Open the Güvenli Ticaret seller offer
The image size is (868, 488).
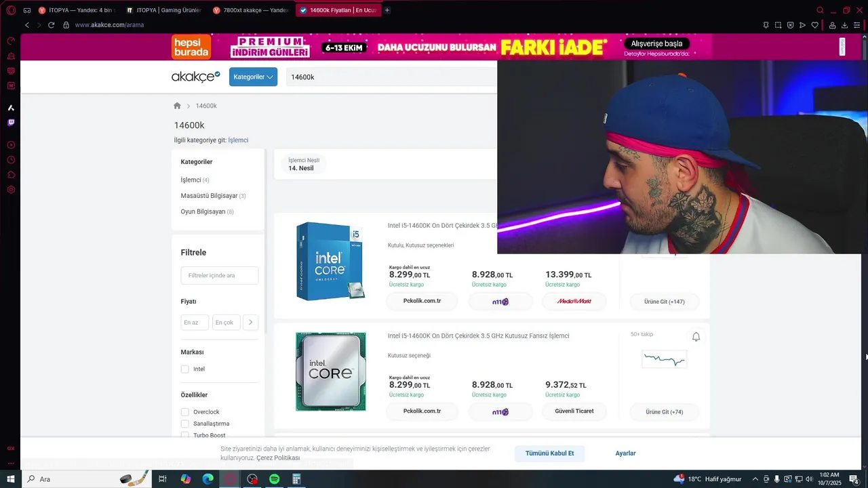(574, 411)
